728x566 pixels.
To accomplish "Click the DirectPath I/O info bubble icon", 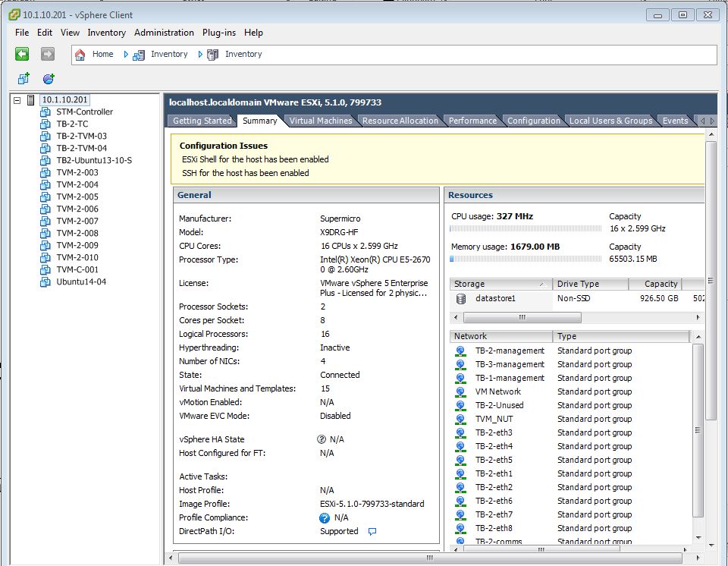I will click(372, 532).
